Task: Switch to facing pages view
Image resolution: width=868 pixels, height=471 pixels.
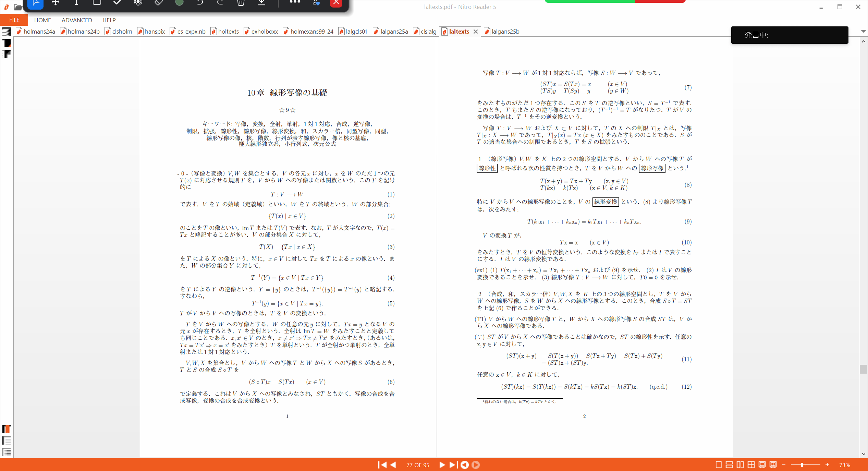Action: [740, 465]
